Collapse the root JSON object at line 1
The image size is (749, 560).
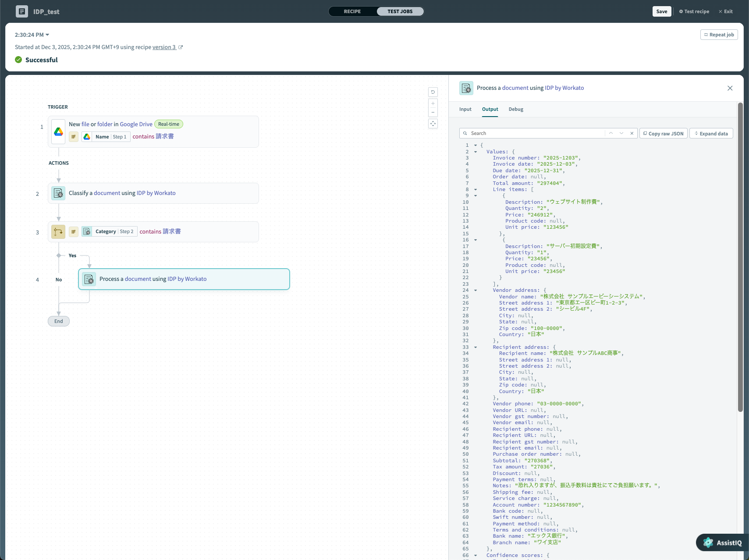[476, 145]
